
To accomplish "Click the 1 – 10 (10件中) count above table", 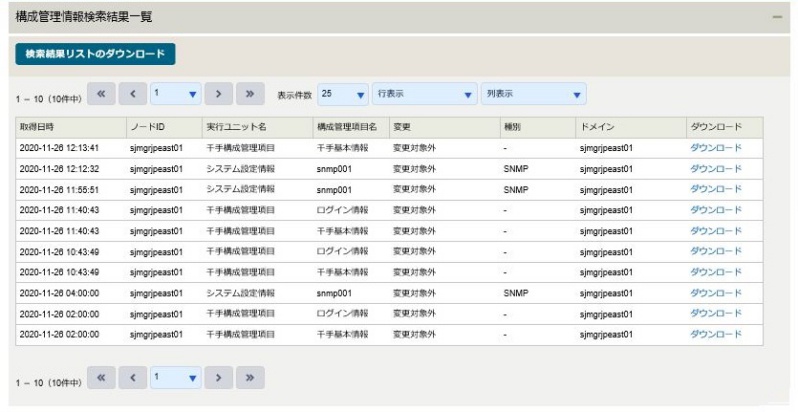I will coord(48,99).
